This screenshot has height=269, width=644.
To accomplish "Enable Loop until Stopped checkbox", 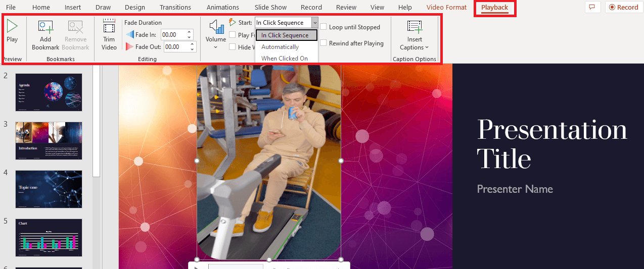I will coord(324,27).
